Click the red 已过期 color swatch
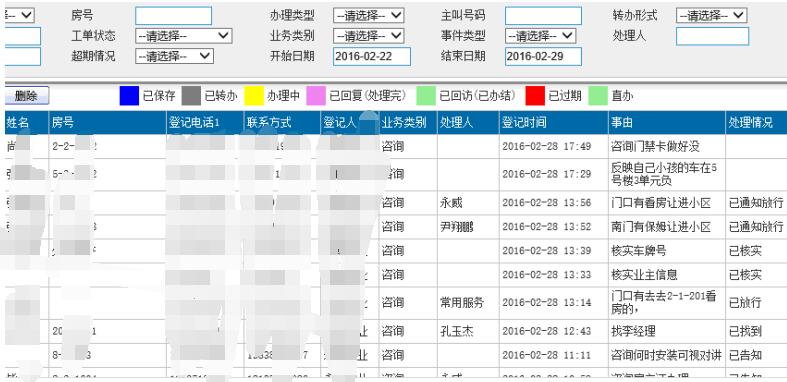Image resolution: width=787 pixels, height=382 pixels. point(535,95)
